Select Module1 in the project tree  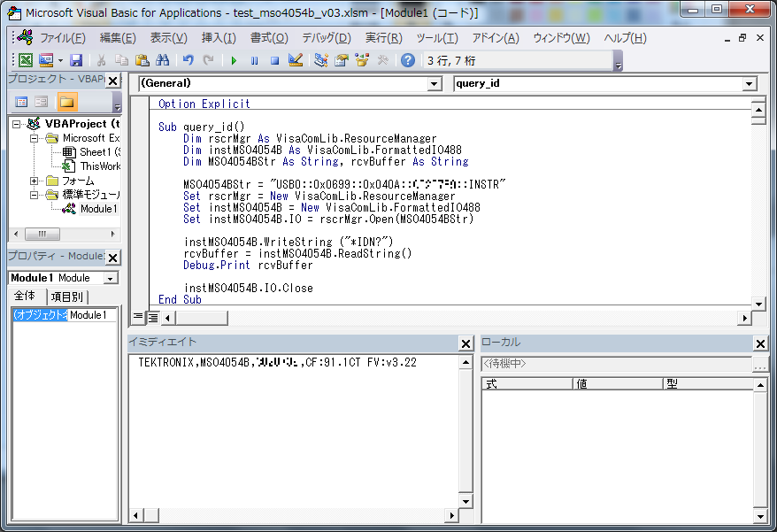click(x=97, y=209)
